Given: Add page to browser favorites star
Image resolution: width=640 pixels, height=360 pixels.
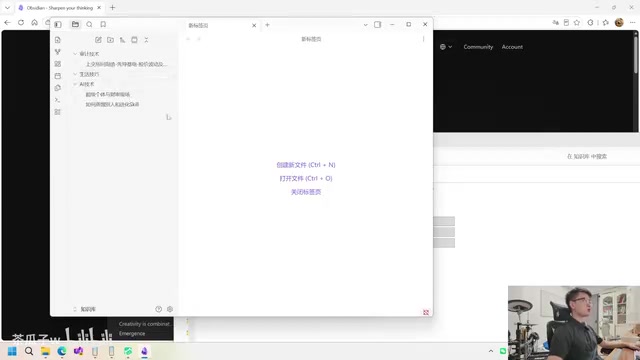Looking at the screenshot, I should [577, 22].
